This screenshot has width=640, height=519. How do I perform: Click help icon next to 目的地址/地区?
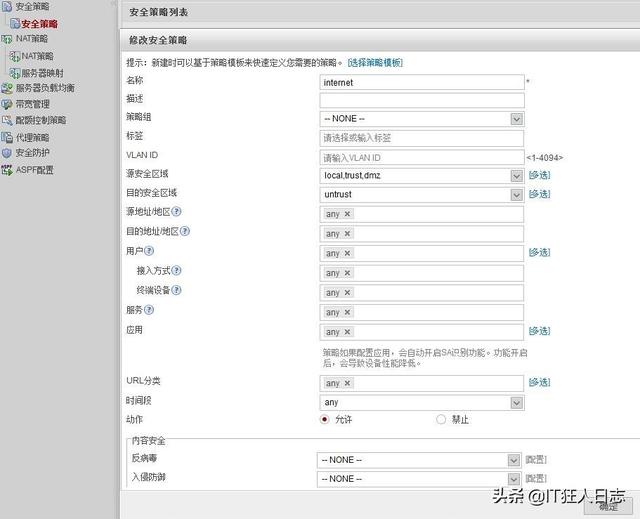(185, 231)
